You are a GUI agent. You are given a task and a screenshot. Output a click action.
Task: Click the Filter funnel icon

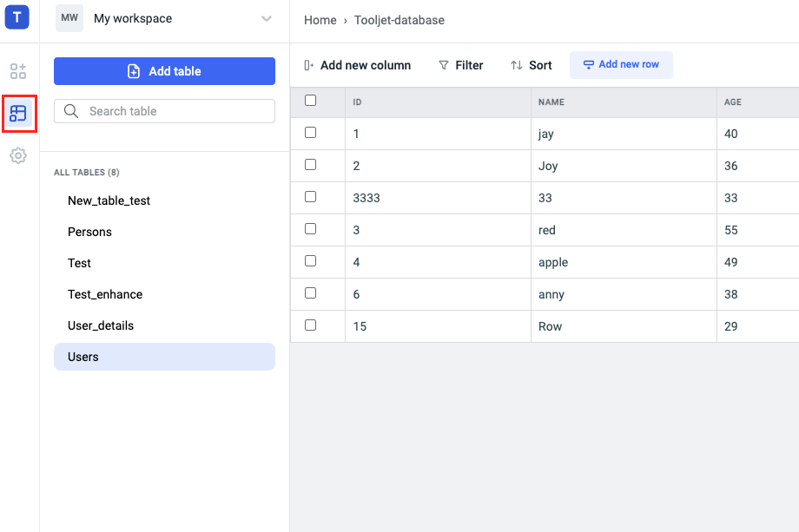tap(444, 65)
